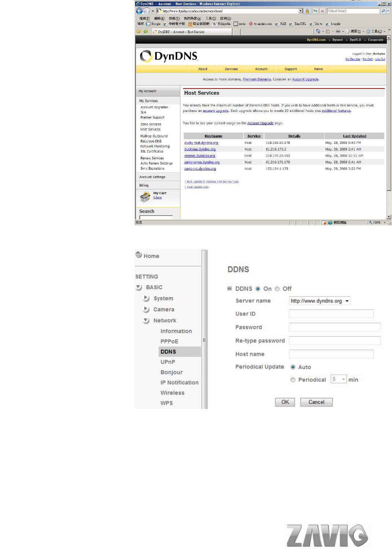
Task: Click the Tools gear icon in IE toolbar
Action: point(368,32)
